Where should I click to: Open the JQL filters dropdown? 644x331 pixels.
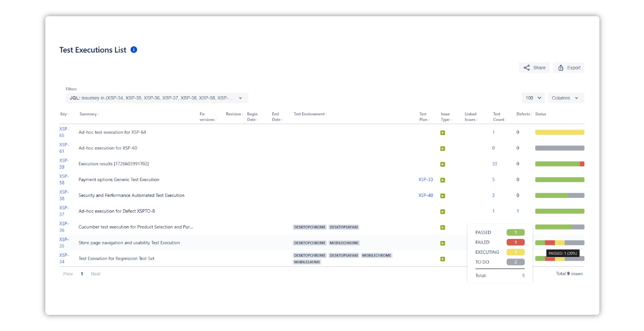[x=240, y=98]
